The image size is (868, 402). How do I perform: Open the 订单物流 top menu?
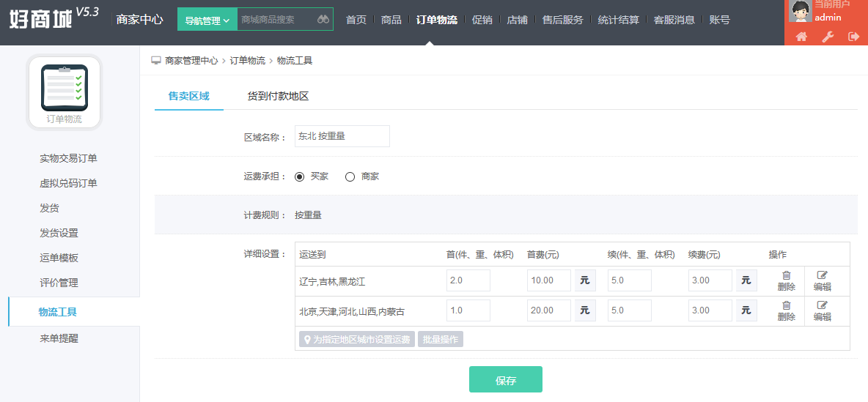(437, 20)
